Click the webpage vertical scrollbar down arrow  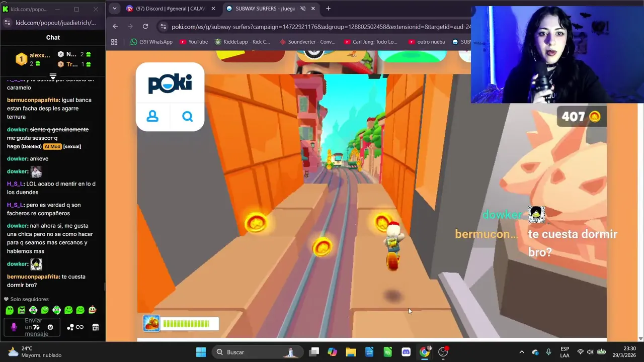pos(640,338)
